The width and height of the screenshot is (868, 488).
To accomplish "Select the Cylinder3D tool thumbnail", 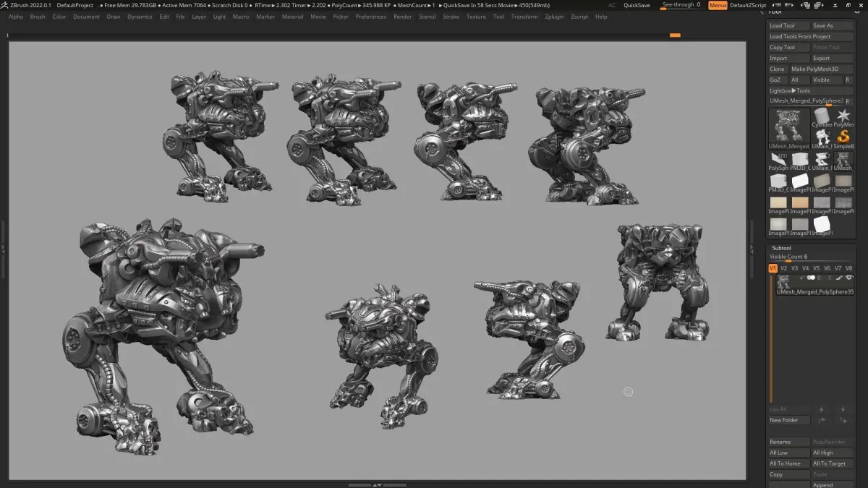I will click(821, 116).
